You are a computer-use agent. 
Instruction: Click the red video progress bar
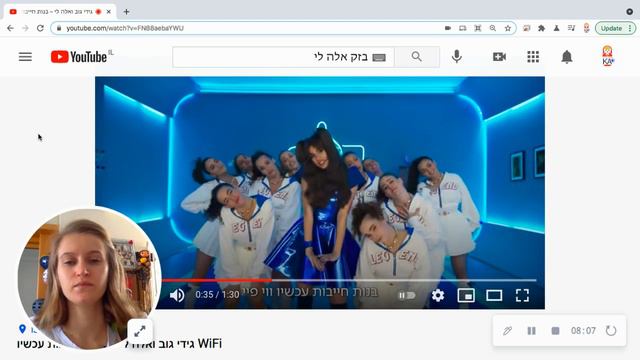(x=217, y=280)
